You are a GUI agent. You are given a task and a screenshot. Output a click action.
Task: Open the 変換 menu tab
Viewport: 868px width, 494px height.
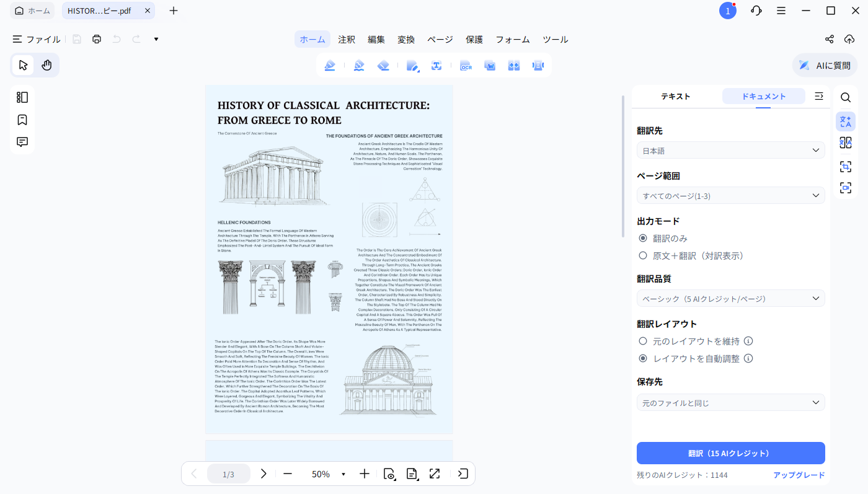(406, 39)
